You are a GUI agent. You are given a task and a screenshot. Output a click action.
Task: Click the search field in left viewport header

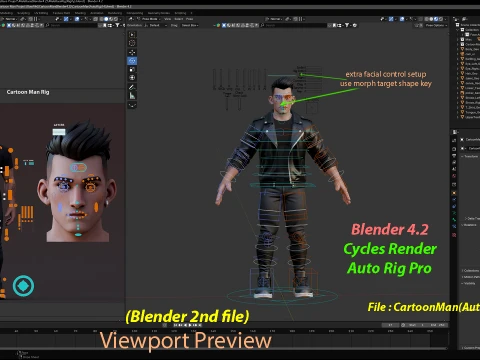tap(72, 25)
